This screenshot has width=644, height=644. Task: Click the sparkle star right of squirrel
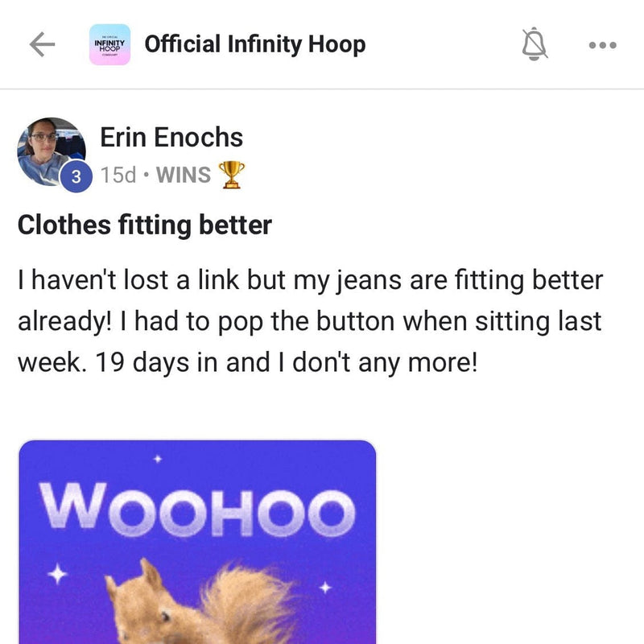pos(325,588)
